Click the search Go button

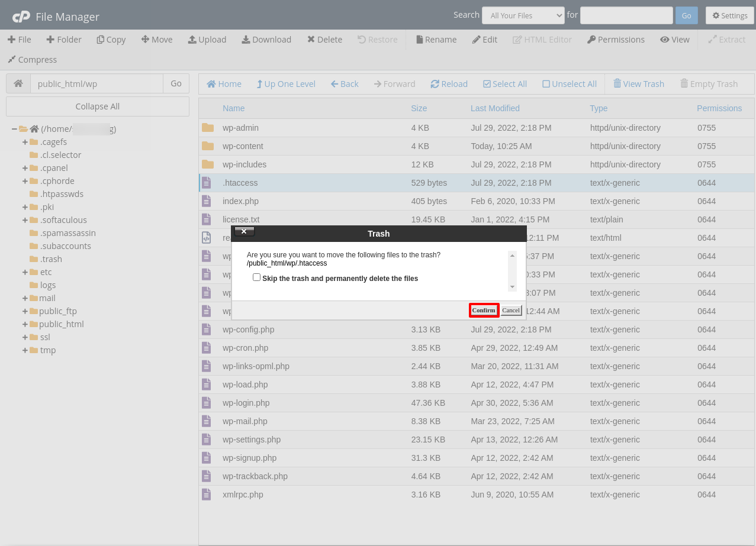pos(686,15)
